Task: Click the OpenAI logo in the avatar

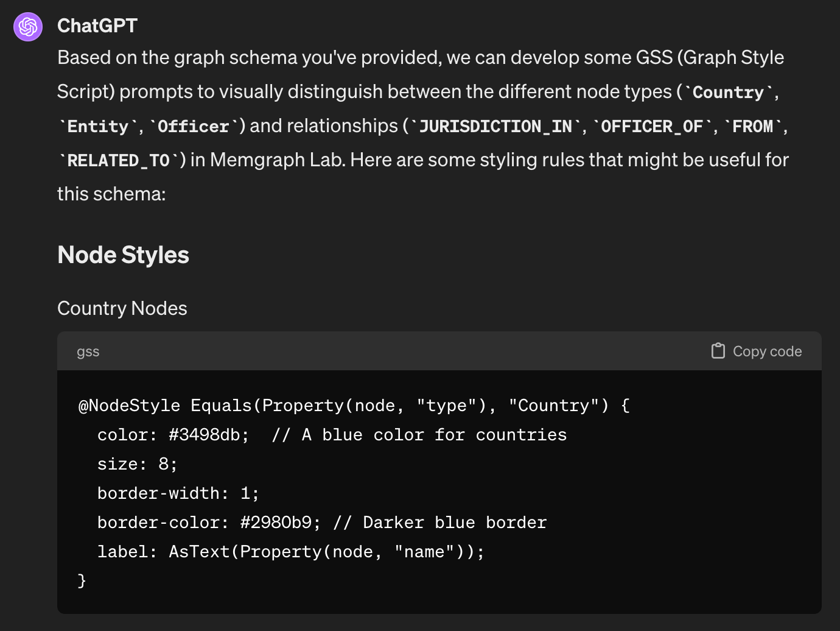Action: point(27,27)
